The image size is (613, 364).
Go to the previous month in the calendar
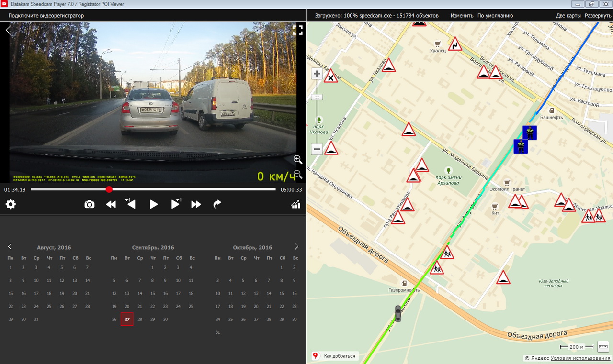(10, 247)
